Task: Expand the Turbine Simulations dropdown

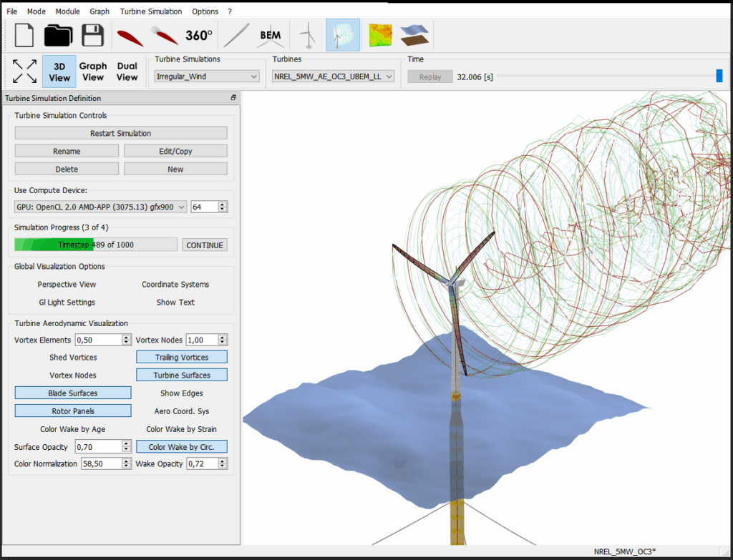Action: 207,77
